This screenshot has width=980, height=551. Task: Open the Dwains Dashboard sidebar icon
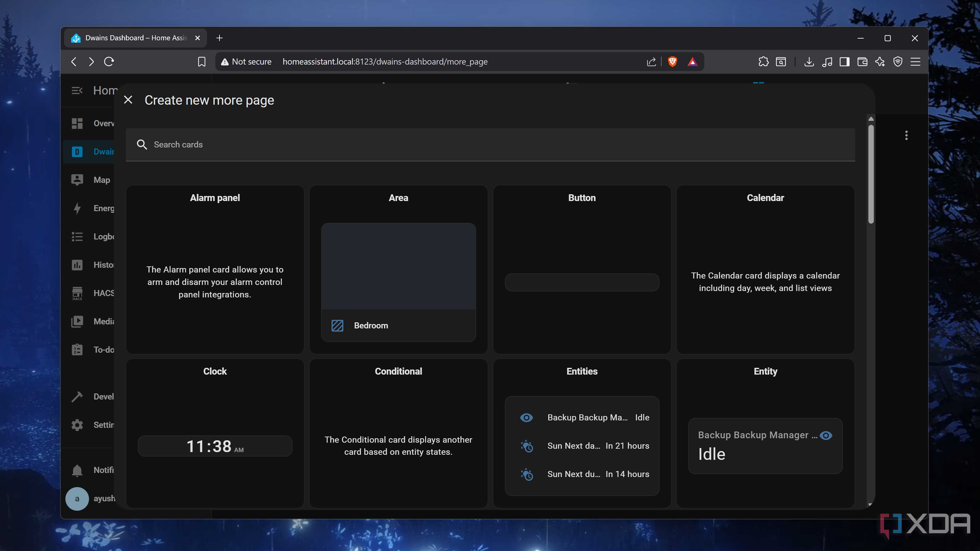tap(77, 152)
